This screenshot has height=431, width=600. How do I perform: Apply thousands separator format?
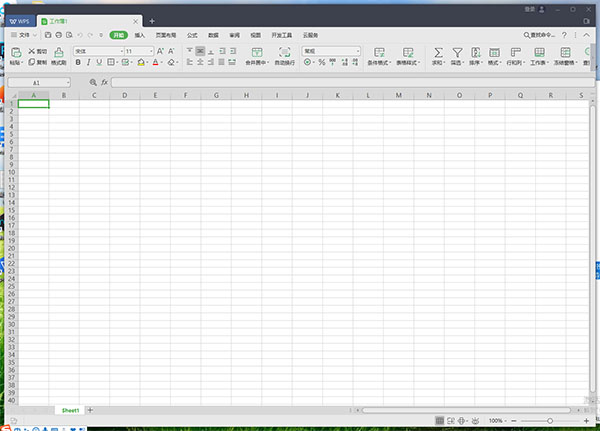[333, 62]
